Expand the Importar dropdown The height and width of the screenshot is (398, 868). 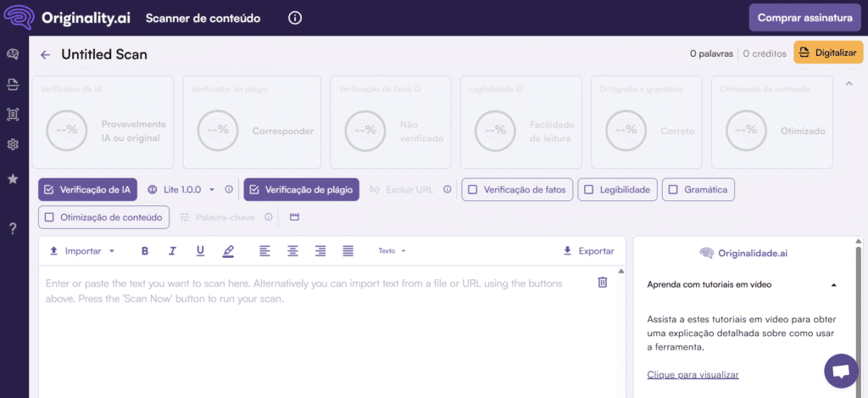82,251
